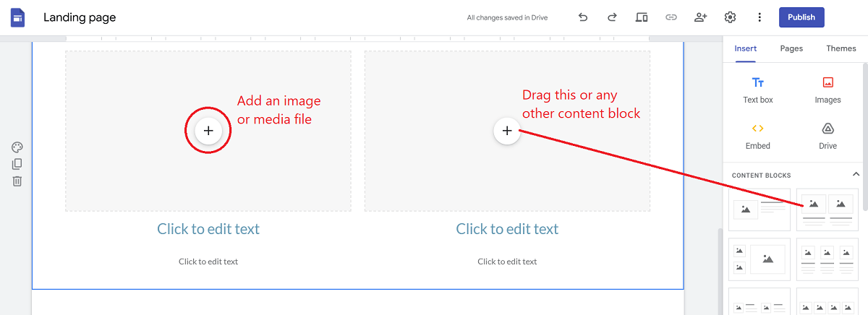Select the three-images-with-captions content block
This screenshot has height=315, width=868.
(x=827, y=259)
